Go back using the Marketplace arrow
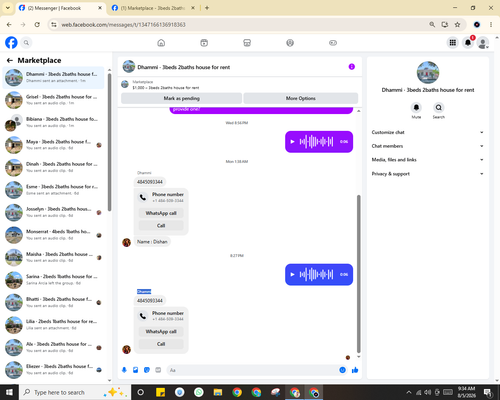 click(x=10, y=60)
